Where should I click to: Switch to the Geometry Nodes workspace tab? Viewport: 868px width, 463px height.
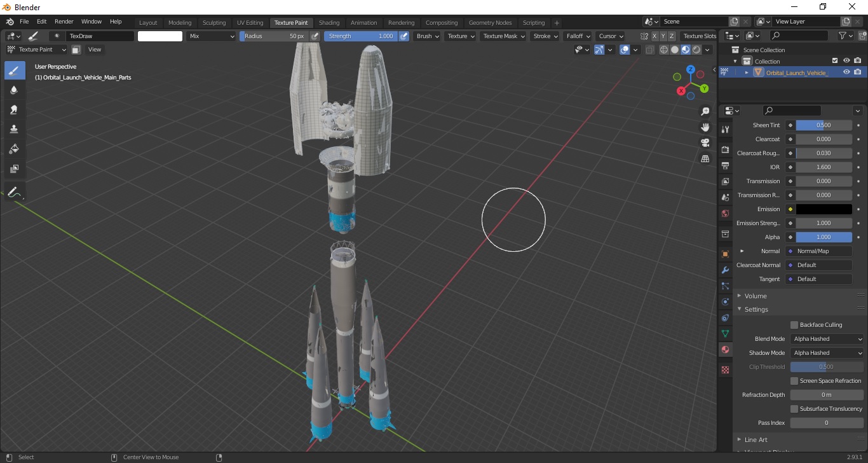tap(490, 23)
